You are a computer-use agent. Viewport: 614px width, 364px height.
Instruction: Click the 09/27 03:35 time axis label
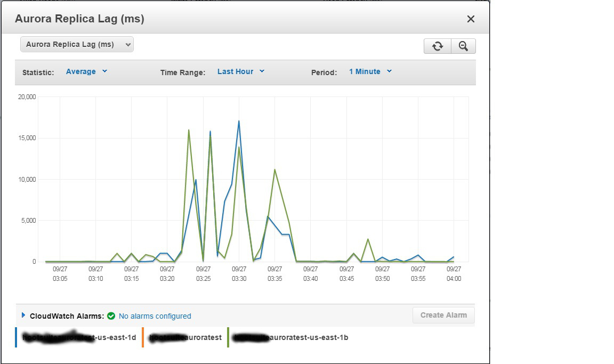[x=275, y=274]
